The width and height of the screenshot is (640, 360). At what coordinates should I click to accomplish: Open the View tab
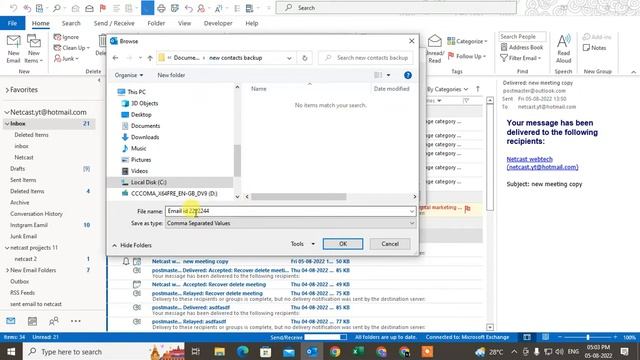(x=184, y=23)
